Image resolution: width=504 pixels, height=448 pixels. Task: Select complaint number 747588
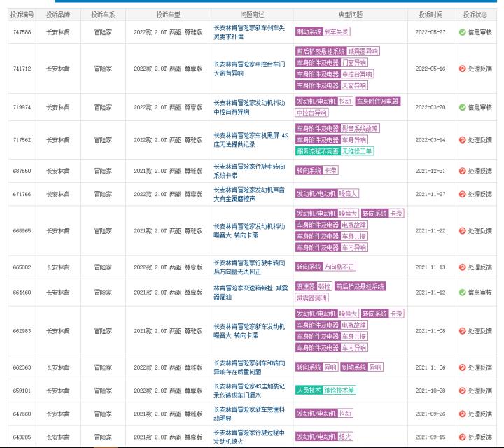point(22,32)
